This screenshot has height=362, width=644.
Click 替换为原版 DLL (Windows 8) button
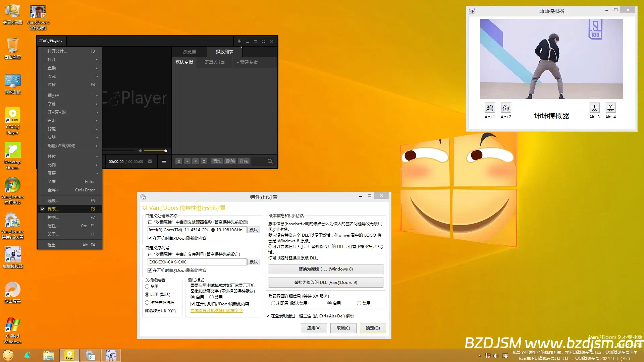click(326, 269)
